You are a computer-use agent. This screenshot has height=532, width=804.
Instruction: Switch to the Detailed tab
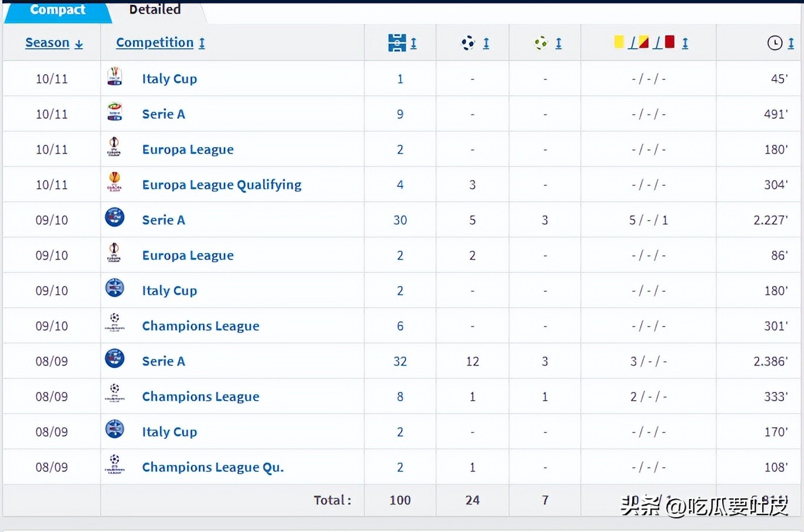pos(155,10)
